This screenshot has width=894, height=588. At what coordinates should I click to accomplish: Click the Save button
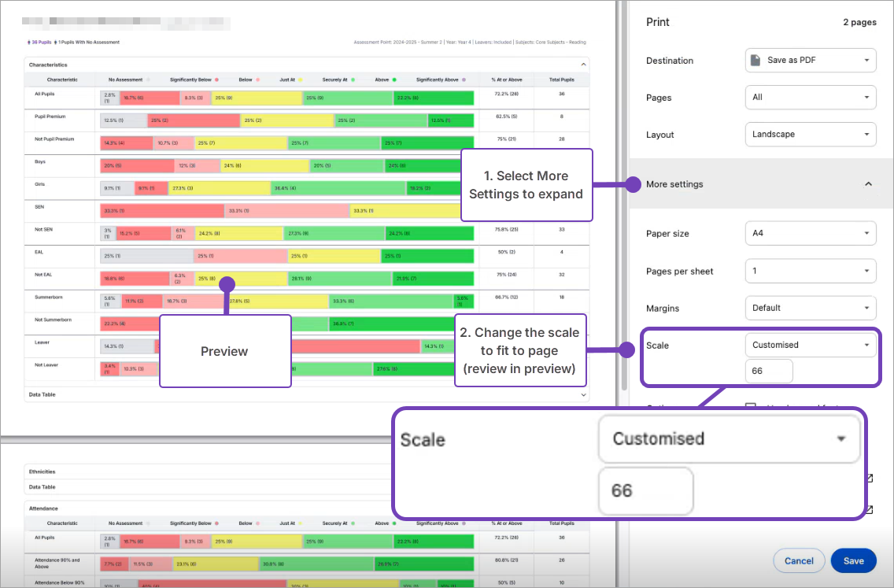[853, 560]
